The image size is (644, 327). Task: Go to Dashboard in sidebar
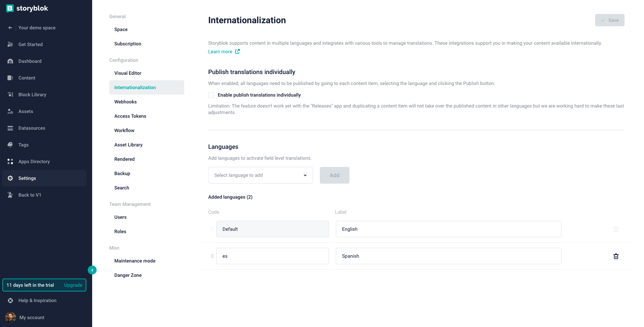[44, 61]
